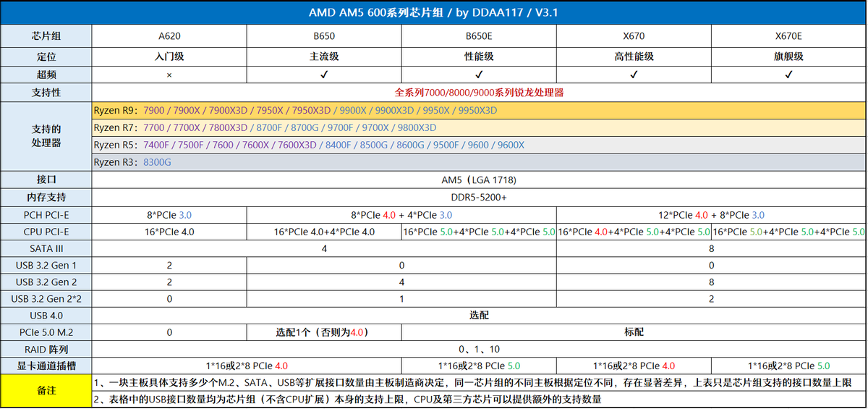868x409 pixels.
Task: Click the '性能级' cell under B650E
Action: point(479,56)
